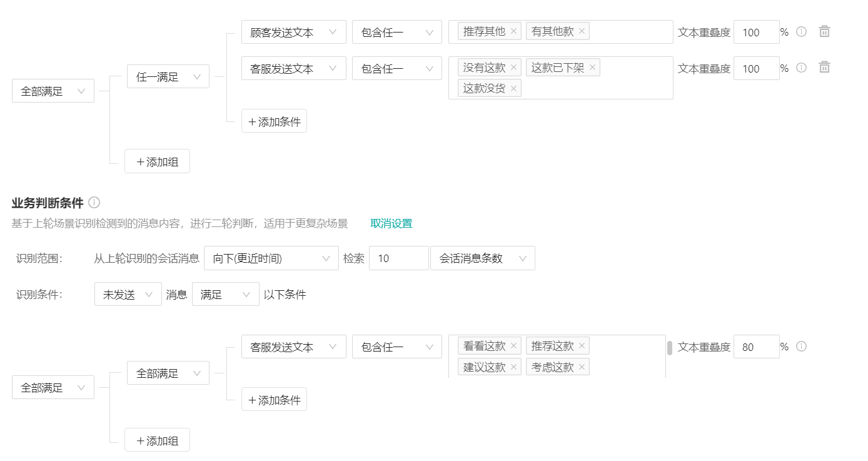
Task: Delete the 客服发送文本 100% condition row
Action: click(x=824, y=68)
